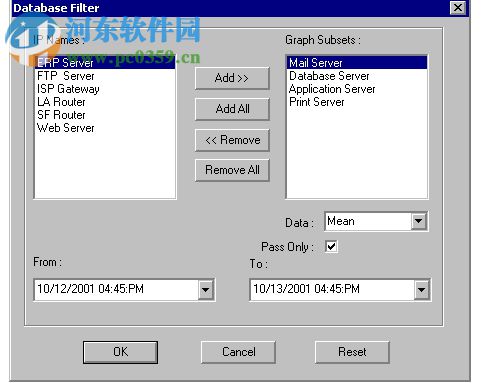Select Mail Server in Graph Subsets
Viewport: 484px width, 383px height.
(357, 63)
